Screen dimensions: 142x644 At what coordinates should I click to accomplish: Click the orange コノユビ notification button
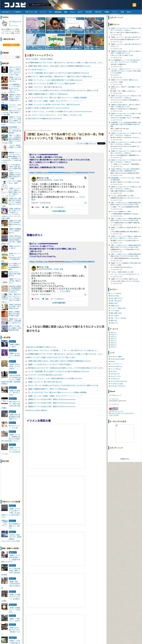point(11,45)
